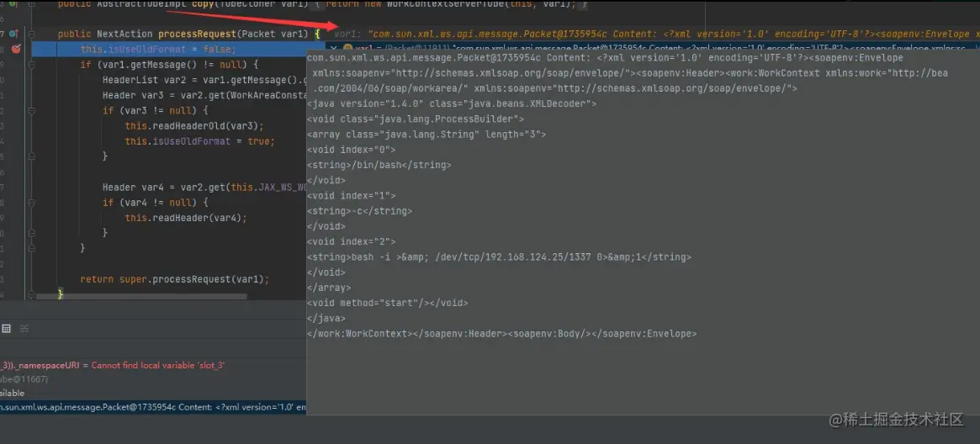
Task: Select the 'Cannot find local variable slot_3' row
Action: click(113, 365)
